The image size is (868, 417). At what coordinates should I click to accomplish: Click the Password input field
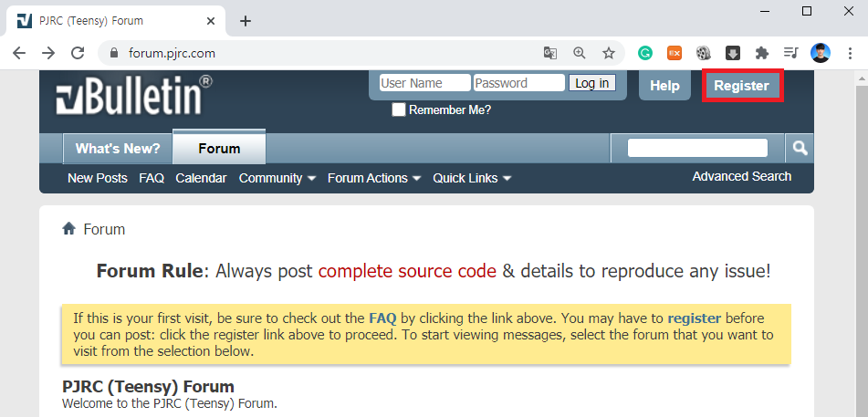tap(519, 83)
